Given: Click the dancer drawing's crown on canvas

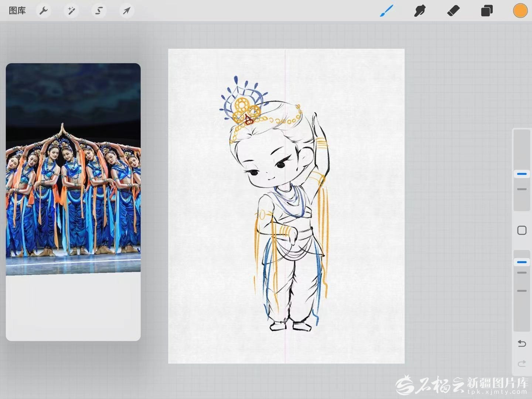Looking at the screenshot, I should coord(244,103).
